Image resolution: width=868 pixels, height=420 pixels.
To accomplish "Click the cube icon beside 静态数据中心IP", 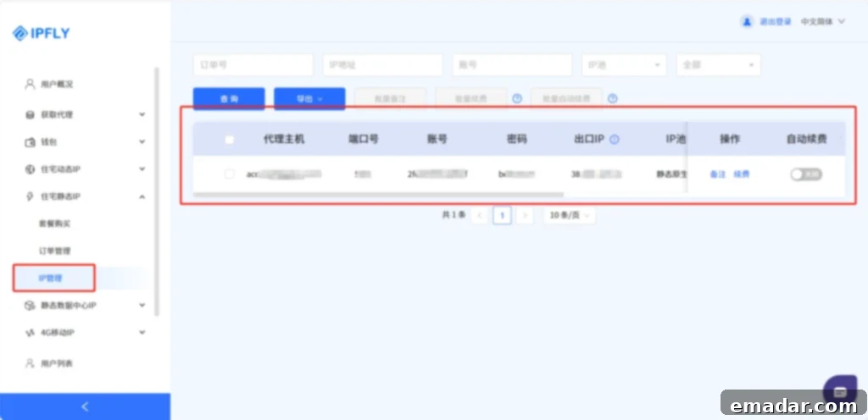I will [x=30, y=306].
